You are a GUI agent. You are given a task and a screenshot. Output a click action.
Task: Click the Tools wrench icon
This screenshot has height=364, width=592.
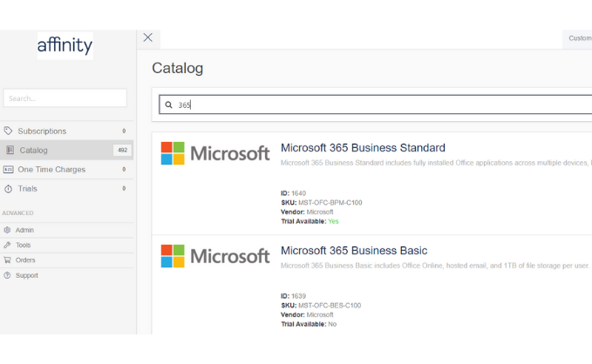click(x=7, y=245)
